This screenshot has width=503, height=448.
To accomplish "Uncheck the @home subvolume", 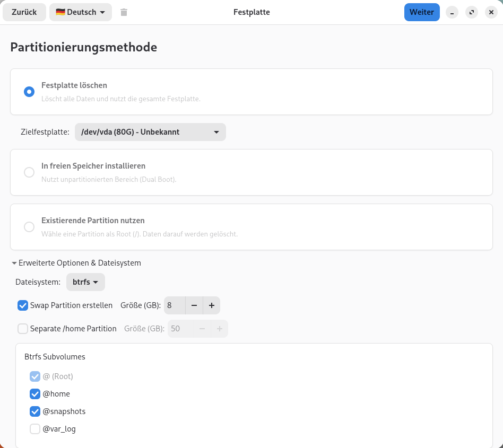I will [35, 394].
